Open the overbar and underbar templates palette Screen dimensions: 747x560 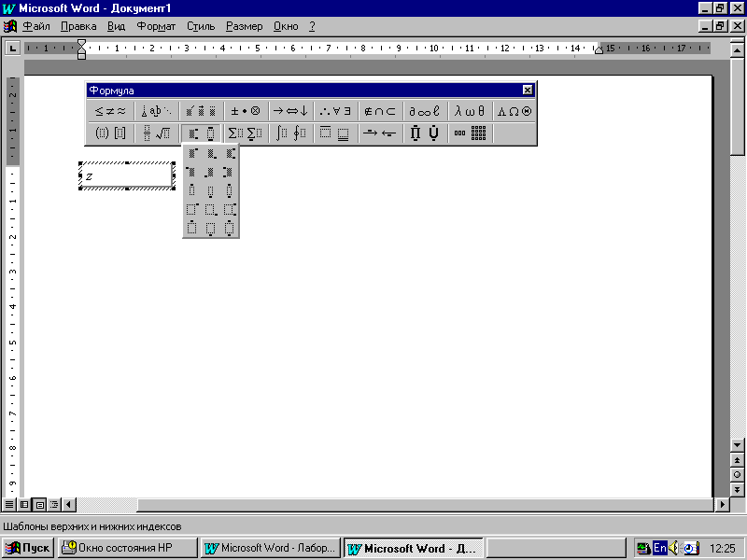click(x=335, y=133)
